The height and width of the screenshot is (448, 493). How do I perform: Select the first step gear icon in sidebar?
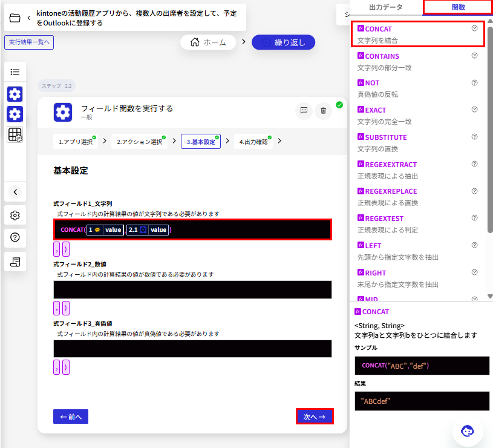point(15,94)
